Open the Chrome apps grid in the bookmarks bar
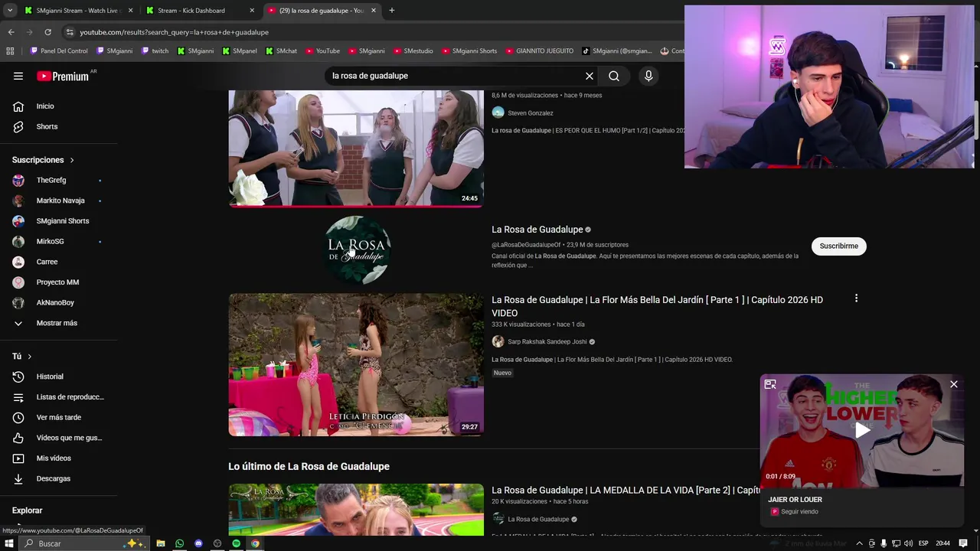 10,51
